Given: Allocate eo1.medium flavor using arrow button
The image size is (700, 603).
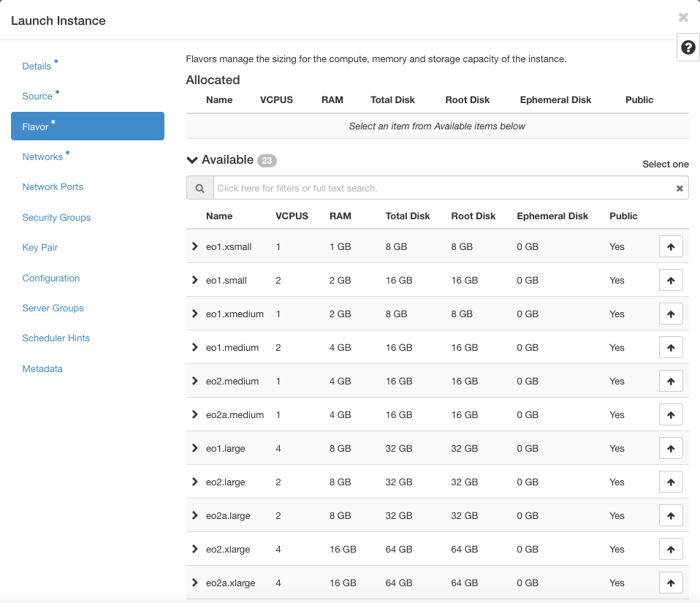Looking at the screenshot, I should tap(670, 348).
